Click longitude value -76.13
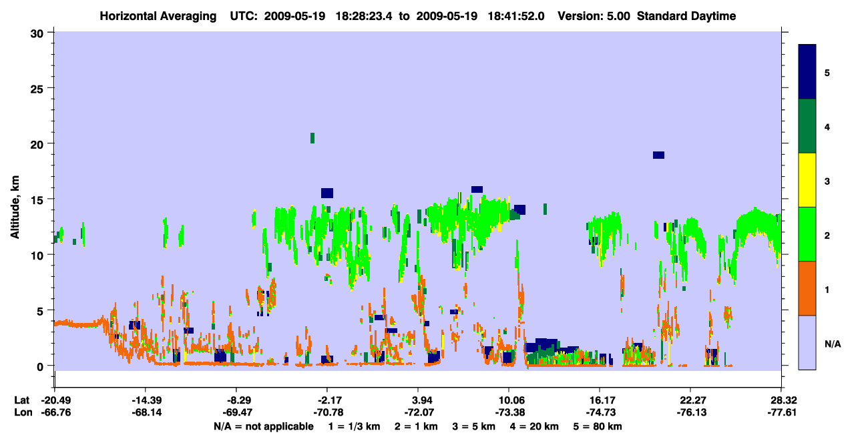Image resolution: width=868 pixels, height=445 pixels. click(x=690, y=412)
